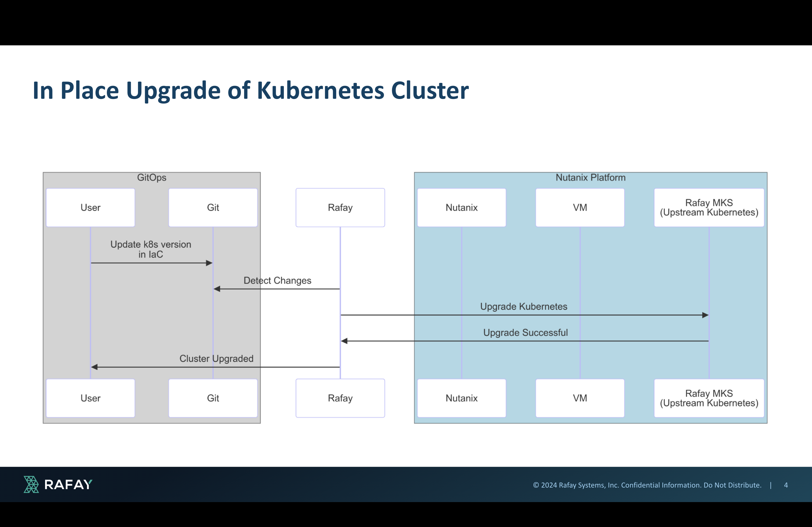Select the top 'Nutanix' participant box
This screenshot has height=527, width=812.
pyautogui.click(x=462, y=208)
